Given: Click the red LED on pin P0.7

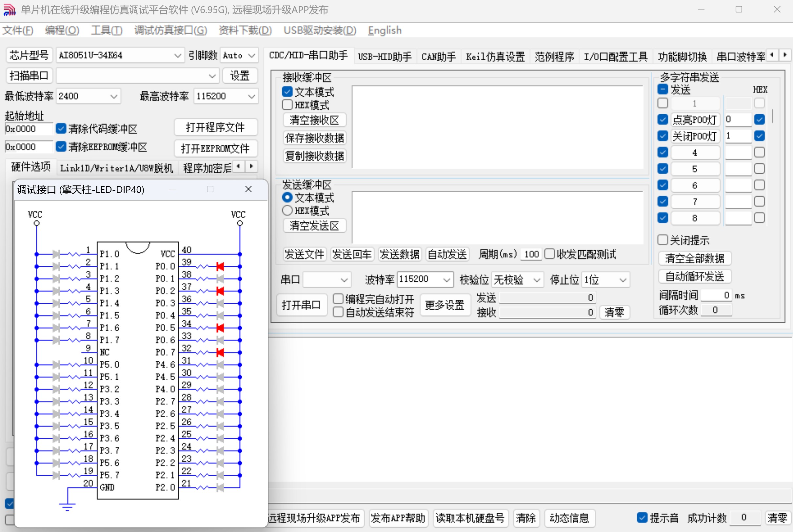Looking at the screenshot, I should (x=220, y=352).
